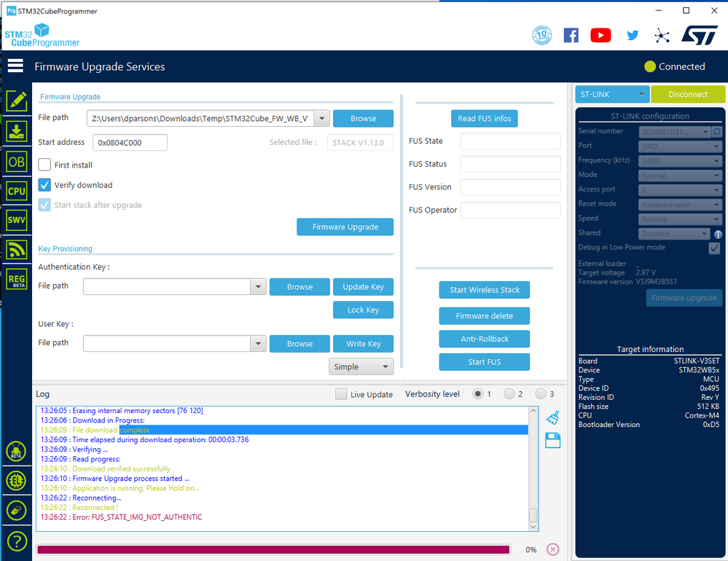Viewport: 728px width, 561px height.
Task: Refresh the ST-LINK serial number list
Action: 717,132
